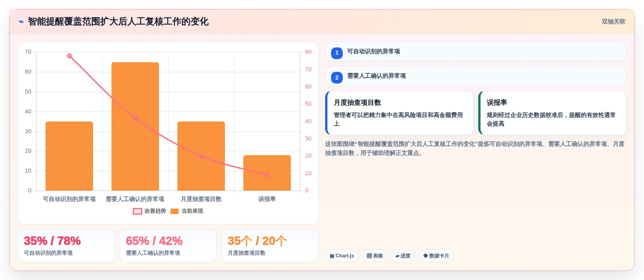Image resolution: width=644 pixels, height=280 pixels.
Task: Click the trend line point above 需要人工确认的异常项
Action: click(x=135, y=118)
